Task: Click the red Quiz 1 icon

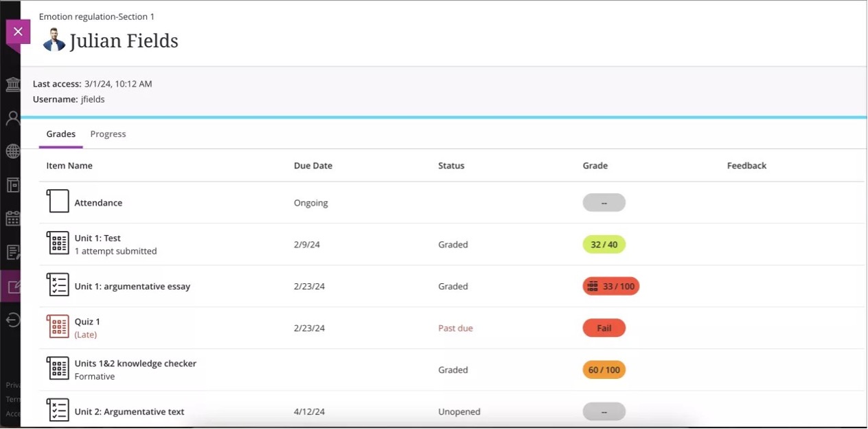Action: click(x=58, y=327)
